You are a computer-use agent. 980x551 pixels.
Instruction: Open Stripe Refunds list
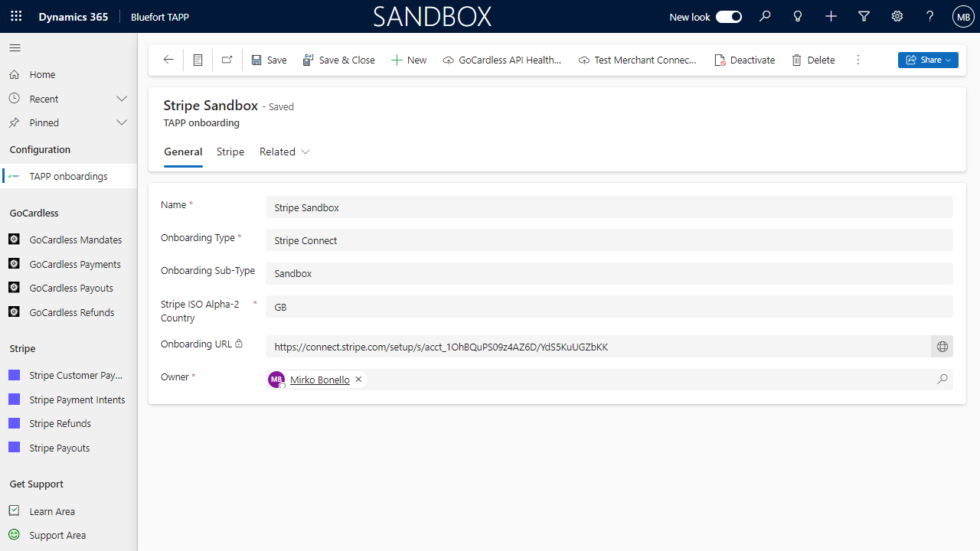point(68,423)
